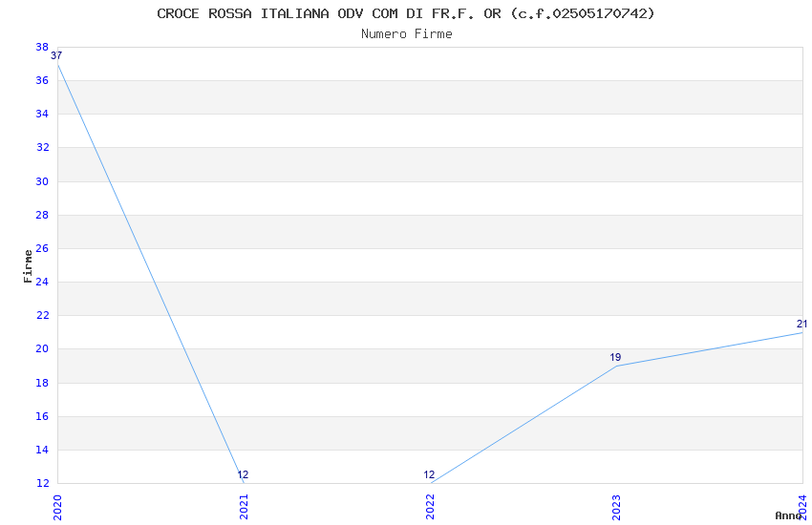Click the data label 19 at 2023
This screenshot has height=525, width=812.
click(x=615, y=357)
